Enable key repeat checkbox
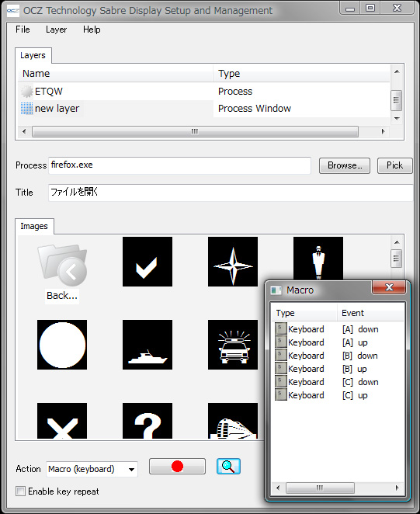Image resolution: width=420 pixels, height=514 pixels. point(21,491)
